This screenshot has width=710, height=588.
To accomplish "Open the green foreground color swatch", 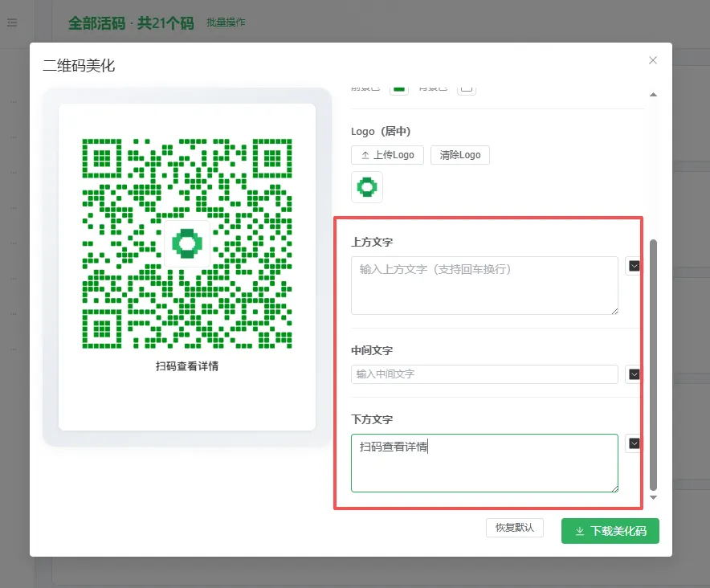I will 399,89.
